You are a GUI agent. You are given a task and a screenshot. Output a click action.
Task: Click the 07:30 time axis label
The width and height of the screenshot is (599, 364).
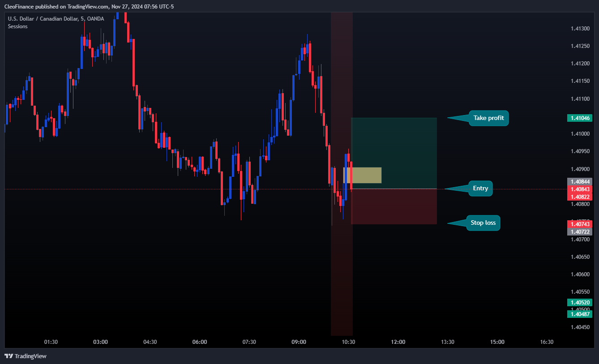click(x=249, y=342)
